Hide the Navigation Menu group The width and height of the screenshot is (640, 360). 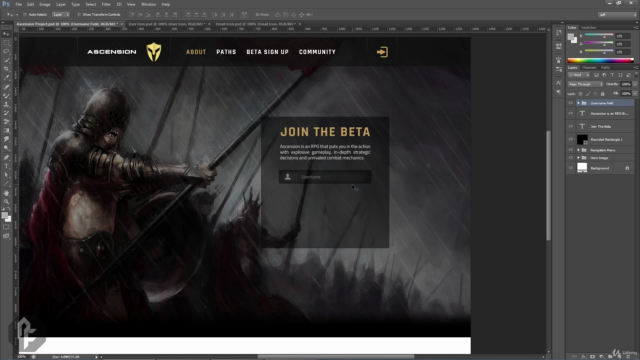tap(571, 150)
